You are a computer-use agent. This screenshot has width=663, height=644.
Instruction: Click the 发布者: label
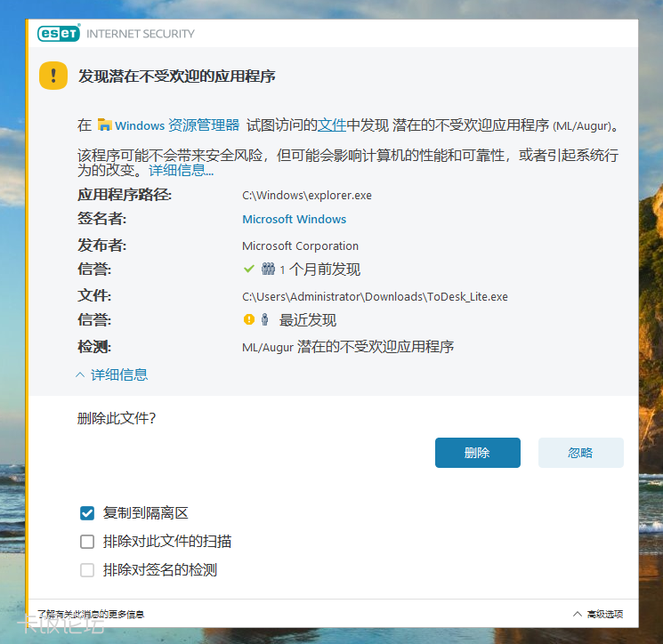[x=102, y=246]
